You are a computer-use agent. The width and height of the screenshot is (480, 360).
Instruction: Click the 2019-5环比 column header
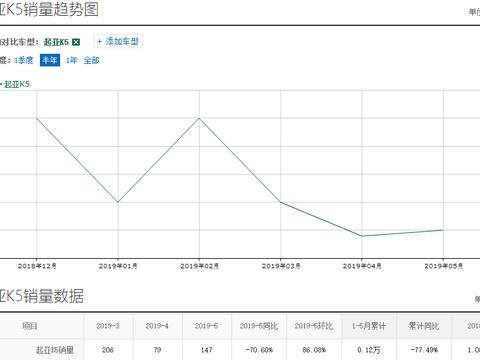point(314,326)
